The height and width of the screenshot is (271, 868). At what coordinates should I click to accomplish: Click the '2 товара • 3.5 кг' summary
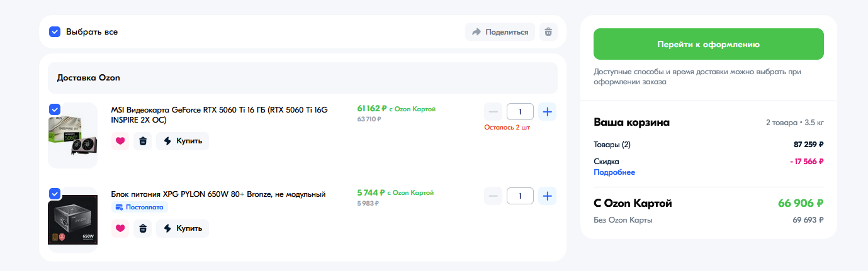tap(794, 122)
